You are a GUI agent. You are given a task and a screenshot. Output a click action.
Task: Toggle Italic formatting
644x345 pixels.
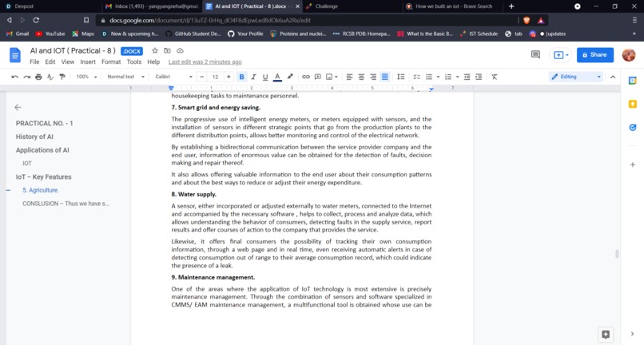[253, 77]
